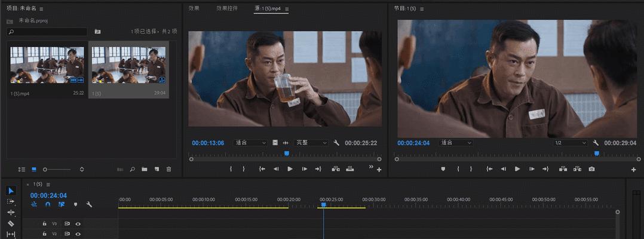Screen dimensions: 644x239
Task: Step back one frame in source monitor
Action: coord(276,168)
